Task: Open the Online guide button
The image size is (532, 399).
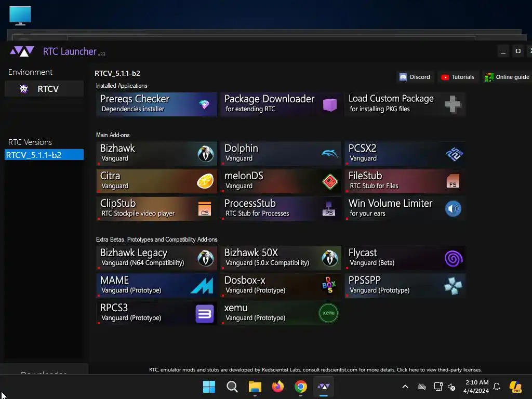Action: point(507,77)
